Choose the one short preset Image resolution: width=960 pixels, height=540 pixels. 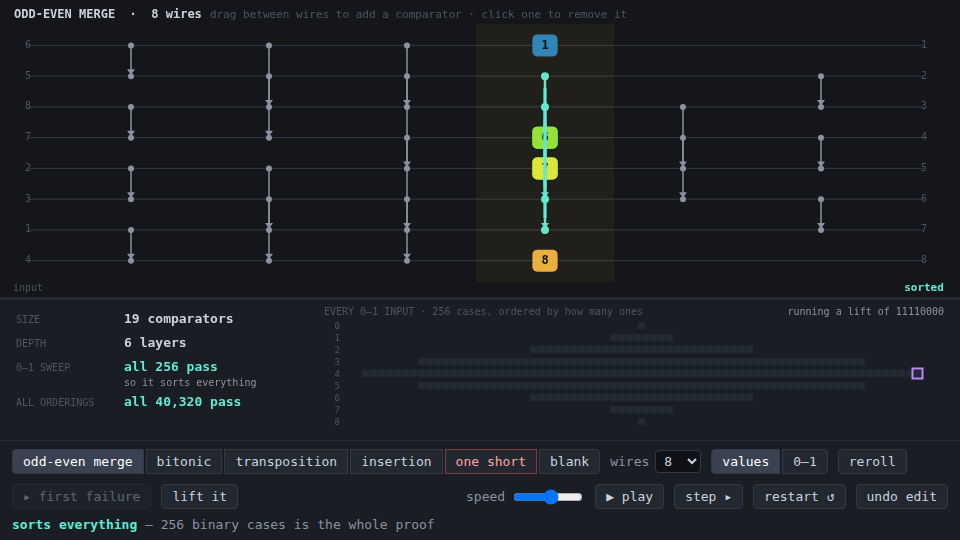tap(490, 462)
